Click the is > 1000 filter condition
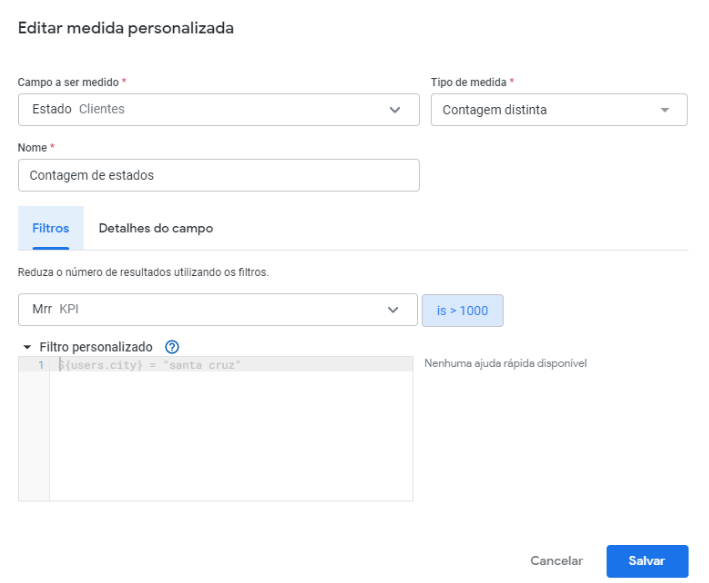Image resolution: width=709 pixels, height=583 pixels. coord(463,310)
